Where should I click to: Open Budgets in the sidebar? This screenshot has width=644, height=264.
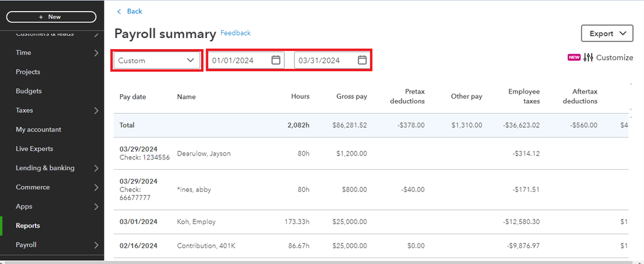[x=28, y=91]
